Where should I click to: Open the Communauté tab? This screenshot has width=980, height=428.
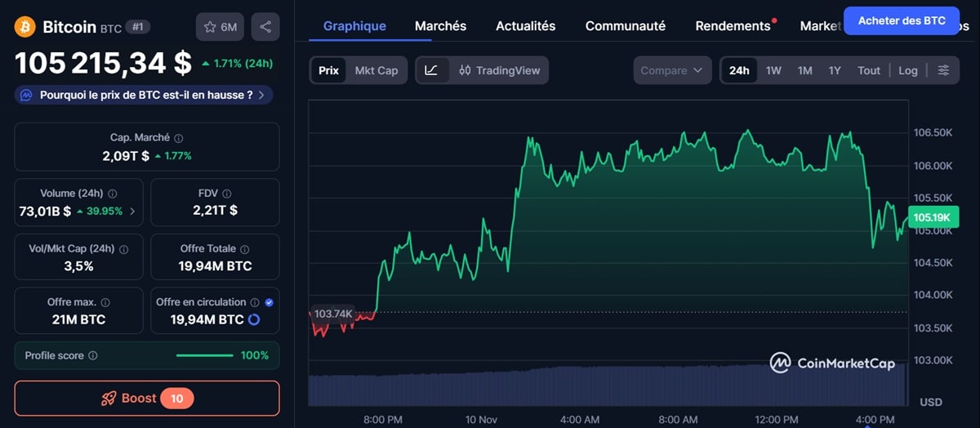point(626,26)
